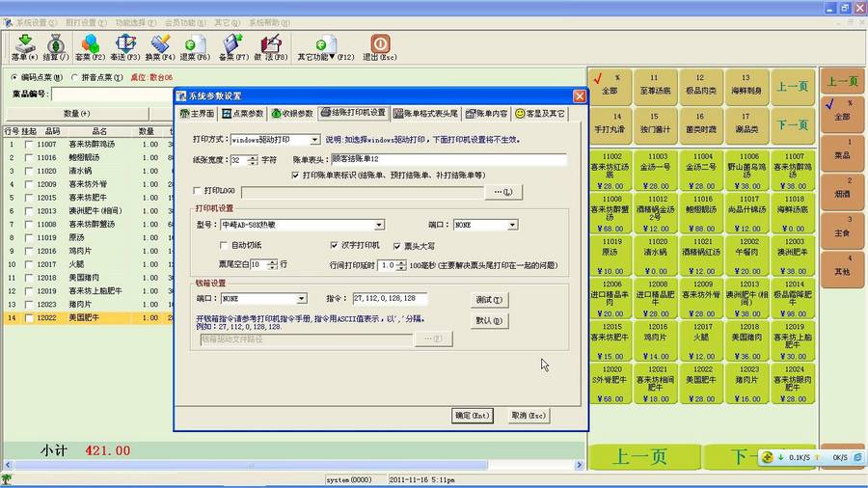Switch to the 账单内容 tab
This screenshot has height=488, width=868.
486,113
